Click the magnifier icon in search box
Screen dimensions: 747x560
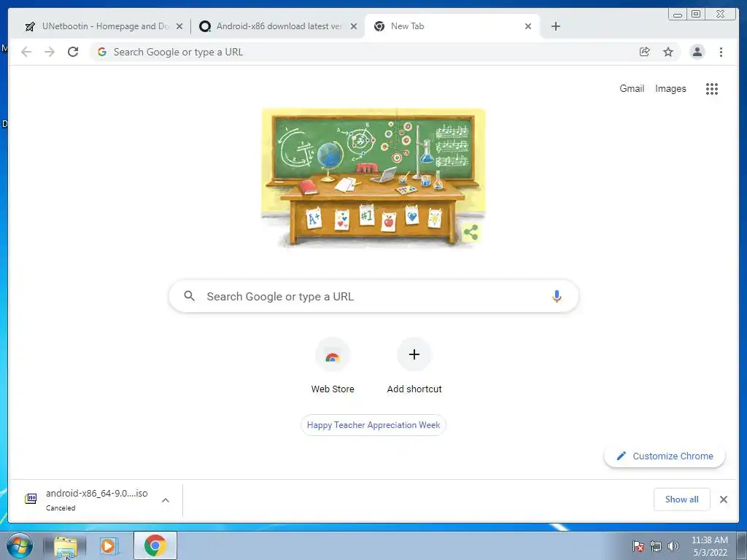189,296
